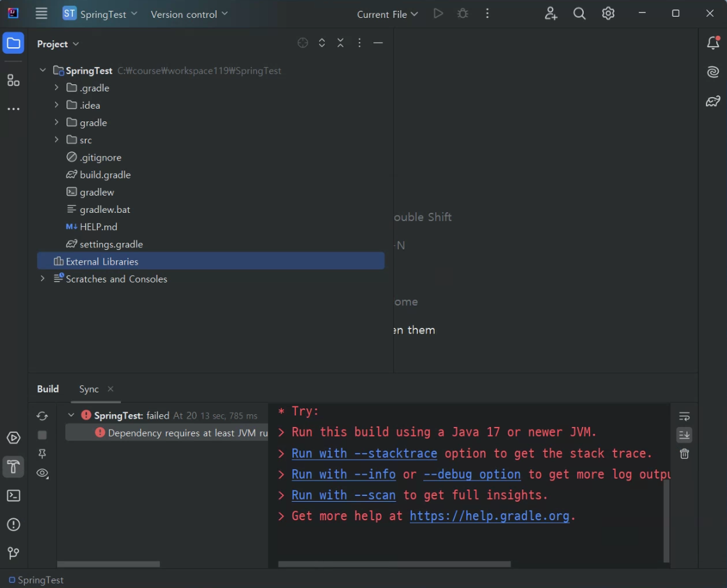Screen dimensions: 727x588
Task: Expand Scratches and Consoles node
Action: (43, 279)
